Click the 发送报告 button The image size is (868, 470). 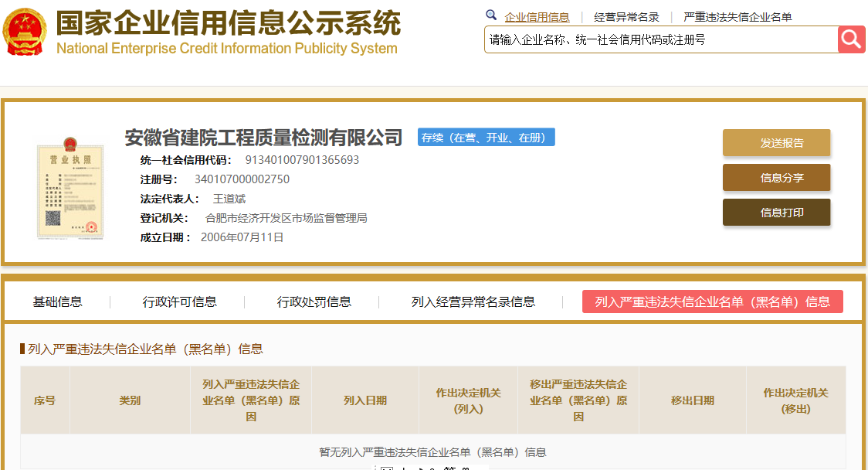point(776,143)
